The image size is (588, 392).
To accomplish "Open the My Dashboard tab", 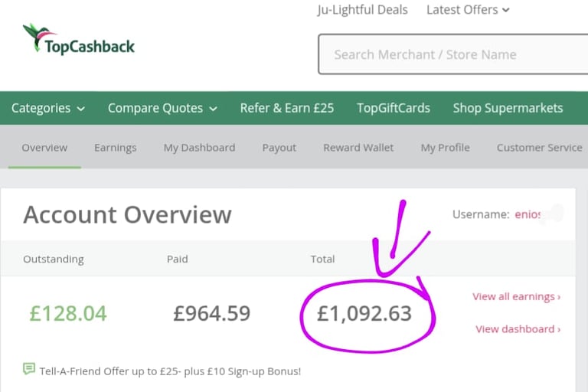I will click(199, 148).
